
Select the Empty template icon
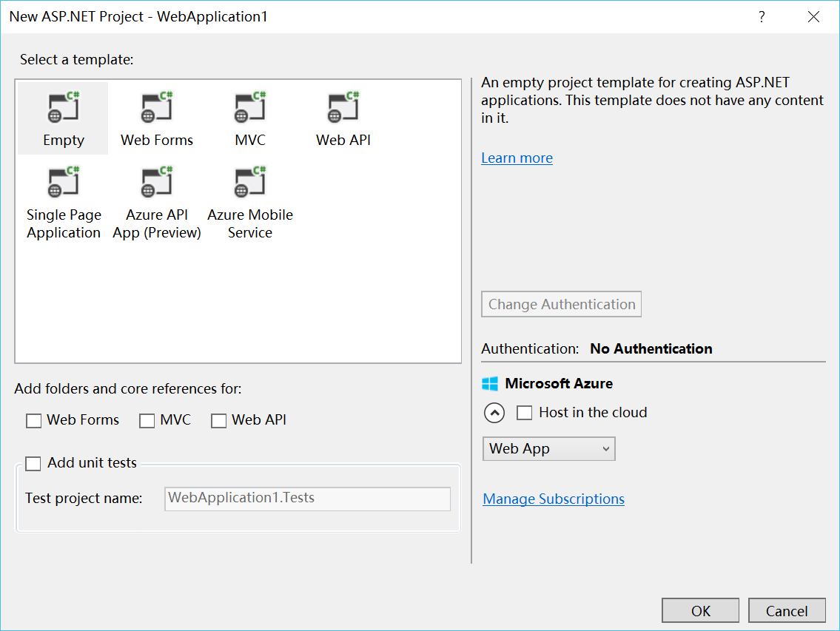click(x=63, y=107)
